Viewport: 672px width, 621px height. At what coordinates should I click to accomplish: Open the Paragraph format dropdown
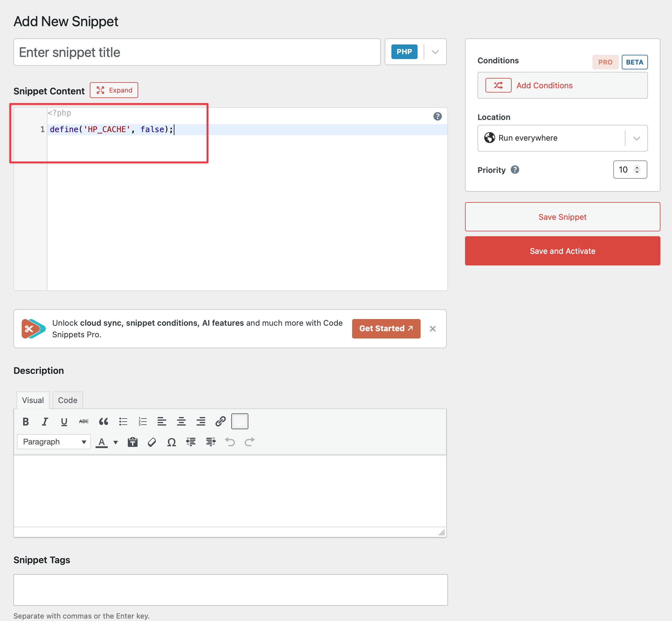[x=54, y=442]
